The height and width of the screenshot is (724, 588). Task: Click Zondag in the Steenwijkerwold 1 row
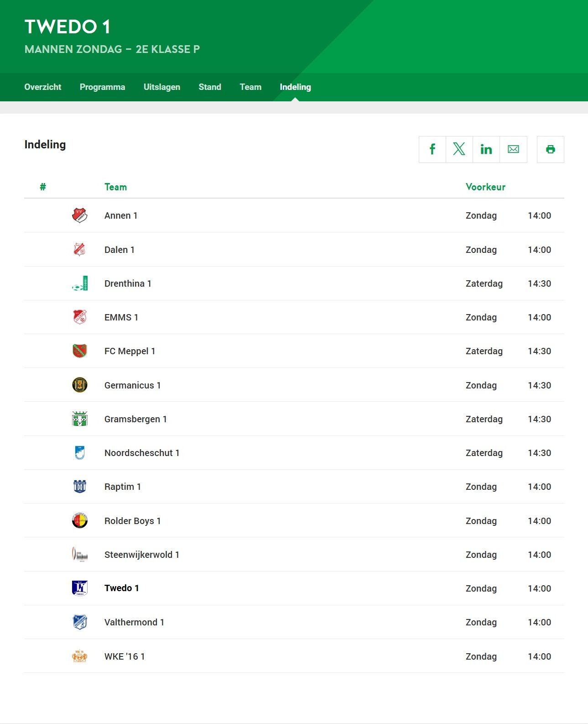coord(481,555)
